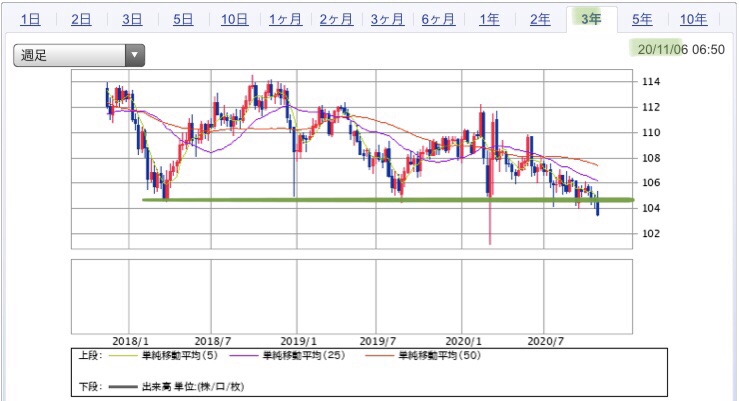Screen dimensions: 739x401
Task: Click the 2018/7 date axis label
Action: (213, 341)
